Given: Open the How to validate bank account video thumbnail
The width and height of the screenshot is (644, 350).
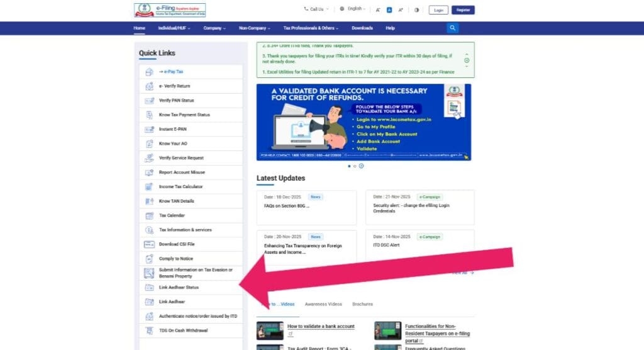Looking at the screenshot, I should 269,330.
